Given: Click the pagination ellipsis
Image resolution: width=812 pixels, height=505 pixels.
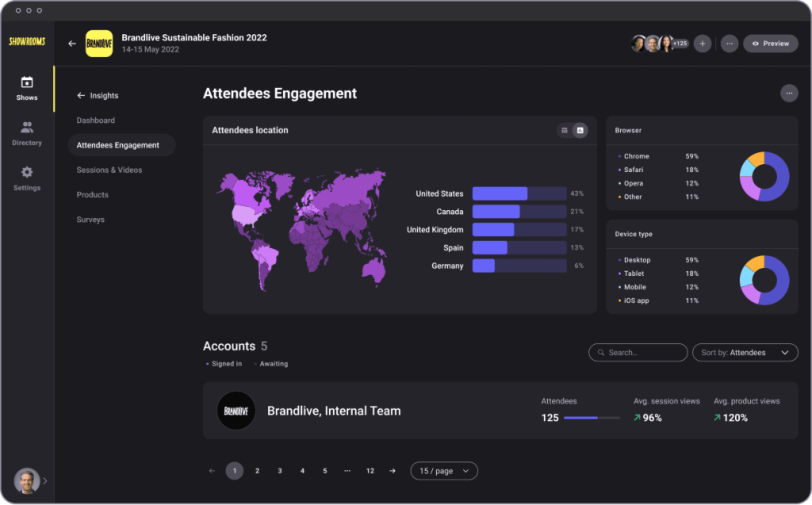Looking at the screenshot, I should (347, 471).
